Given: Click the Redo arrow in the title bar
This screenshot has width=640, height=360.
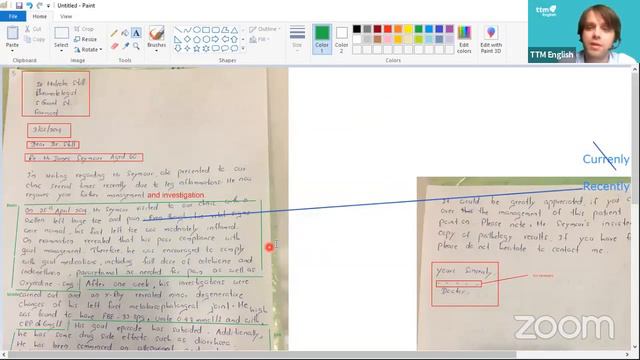Looking at the screenshot, I should pyautogui.click(x=40, y=5).
